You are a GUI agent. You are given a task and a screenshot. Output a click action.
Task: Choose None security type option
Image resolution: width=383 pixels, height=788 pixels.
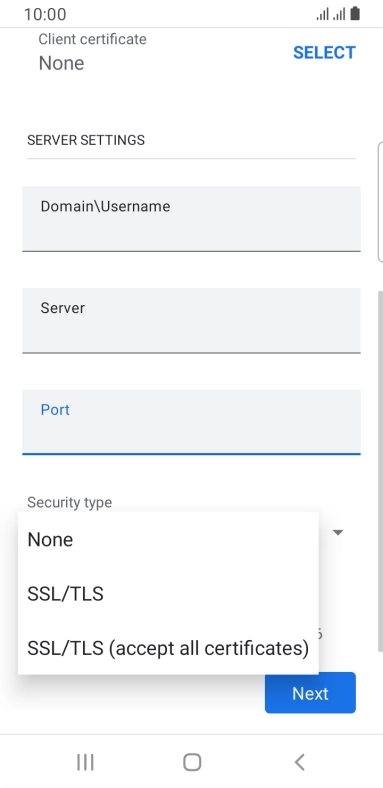pos(168,539)
